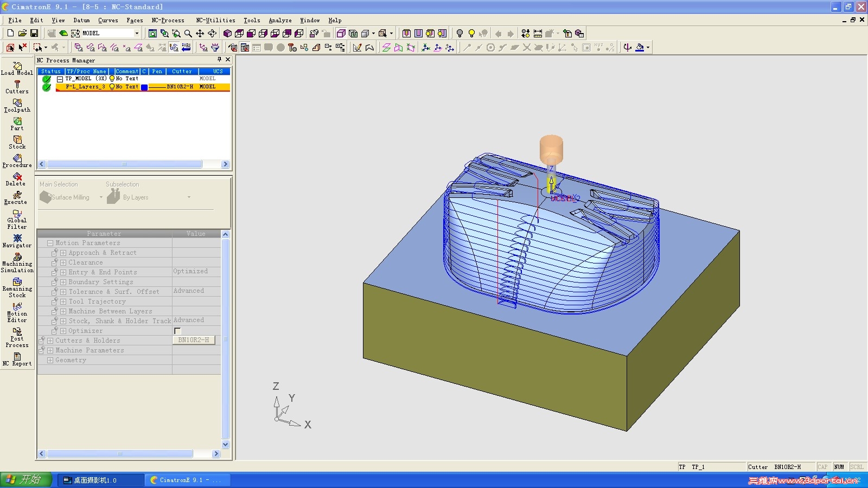
Task: Click the Procedure sidebar icon
Action: tap(17, 160)
